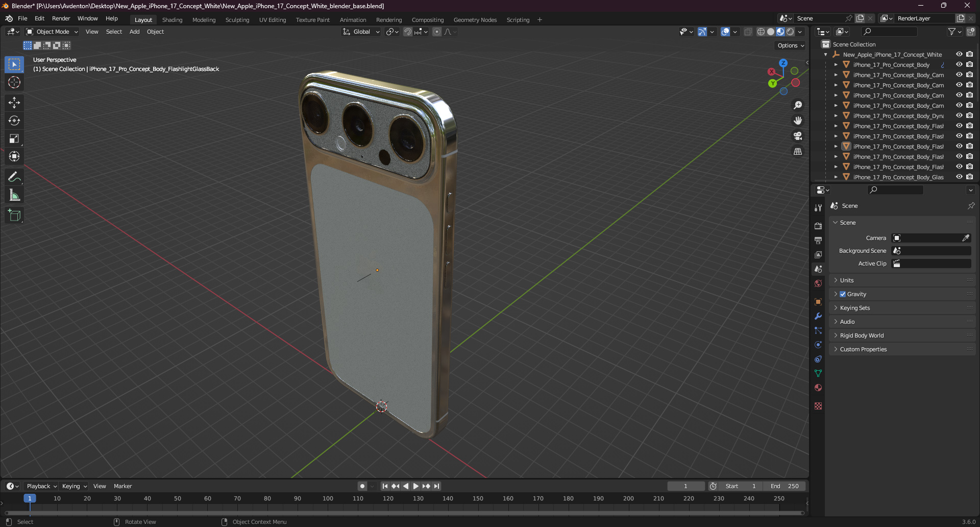Viewport: 980px width, 527px height.
Task: Hide iPhone_17_Pro_Concept_Body_Dyna object eye icon
Action: click(x=959, y=115)
